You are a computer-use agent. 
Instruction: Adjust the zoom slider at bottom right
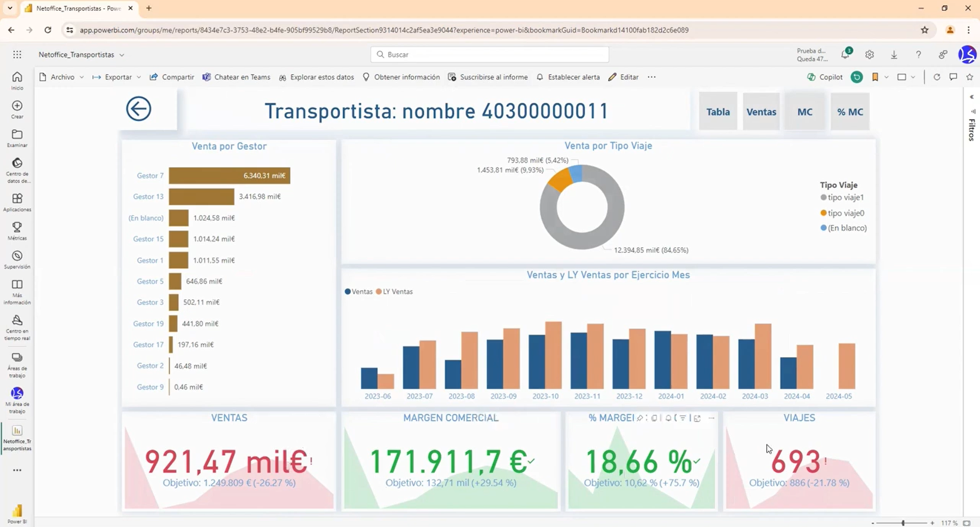pos(903,523)
